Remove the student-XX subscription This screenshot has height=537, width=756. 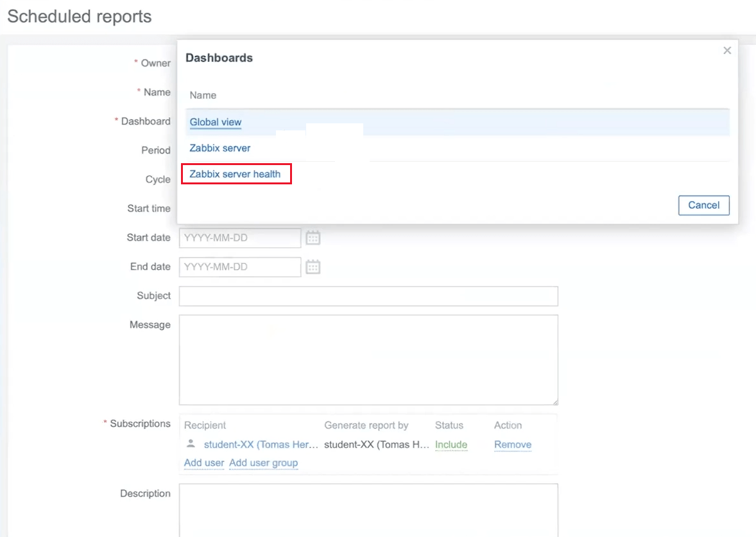click(x=513, y=445)
